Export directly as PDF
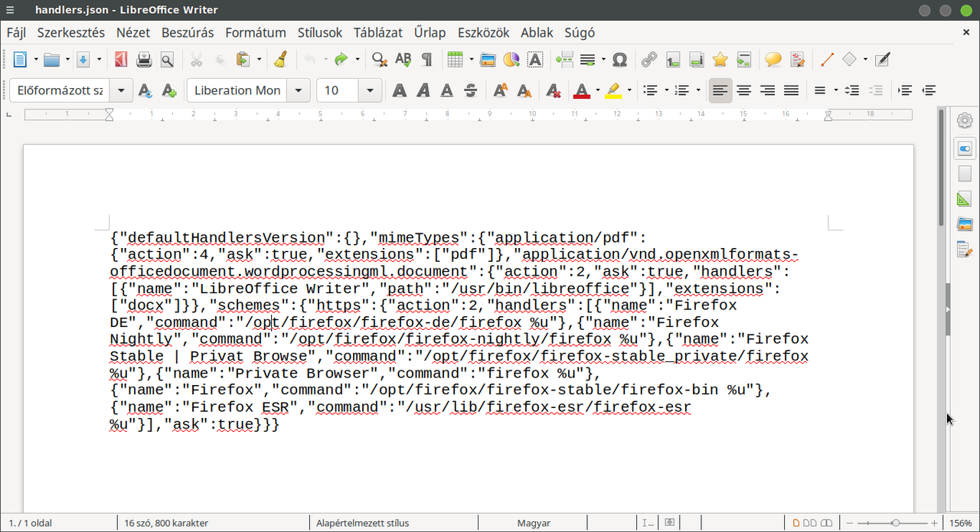The image size is (980, 532). pyautogui.click(x=120, y=59)
